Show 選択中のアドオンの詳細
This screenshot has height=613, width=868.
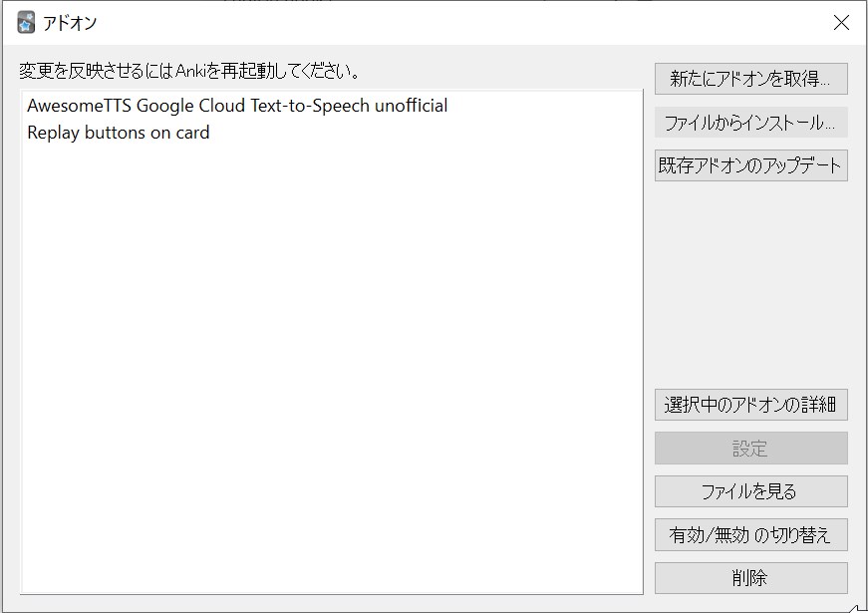750,405
